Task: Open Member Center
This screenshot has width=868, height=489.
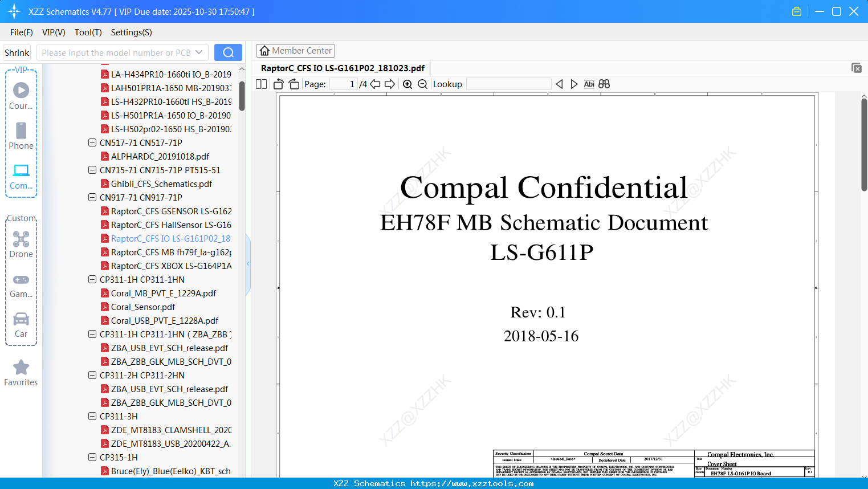Action: point(295,51)
